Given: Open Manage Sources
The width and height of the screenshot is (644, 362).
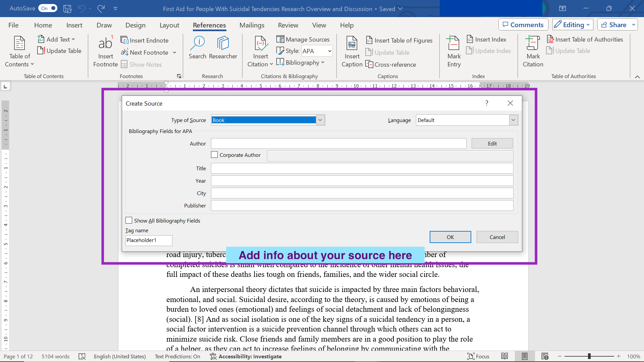Looking at the screenshot, I should (x=303, y=40).
